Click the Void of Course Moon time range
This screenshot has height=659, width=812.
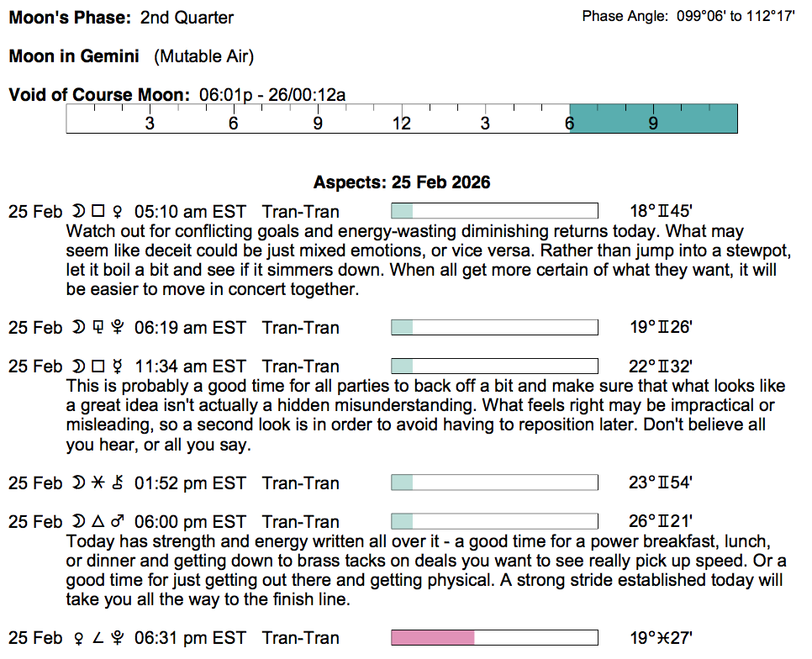point(272,95)
